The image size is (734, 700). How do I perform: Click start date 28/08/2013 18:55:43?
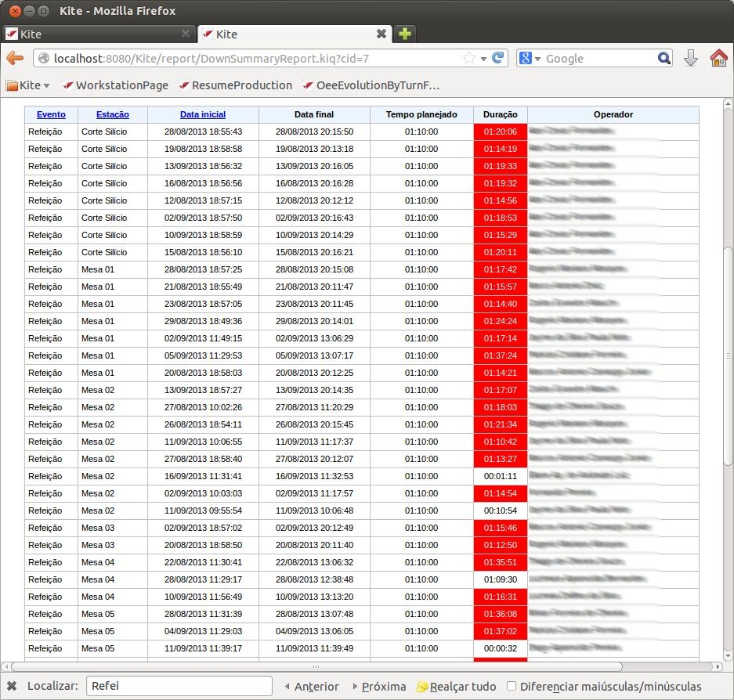click(x=203, y=132)
